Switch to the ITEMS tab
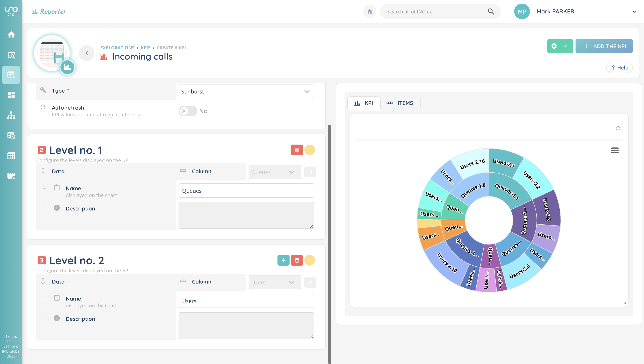 (x=400, y=103)
